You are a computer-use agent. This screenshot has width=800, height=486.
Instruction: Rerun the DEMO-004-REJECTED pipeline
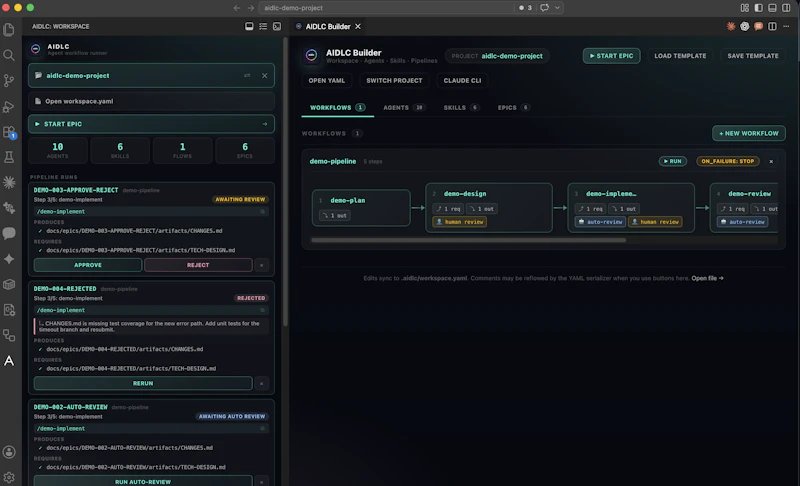tap(143, 383)
